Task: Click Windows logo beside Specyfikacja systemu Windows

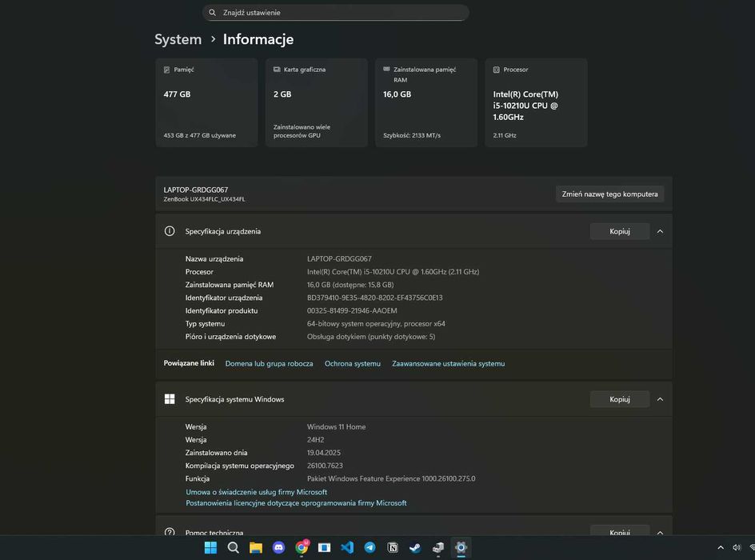Action: pos(170,398)
